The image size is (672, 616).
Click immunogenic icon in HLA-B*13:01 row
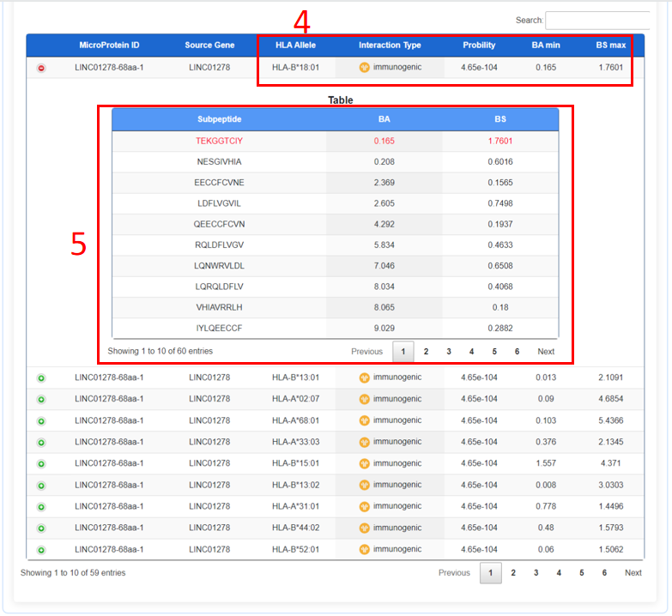point(364,377)
